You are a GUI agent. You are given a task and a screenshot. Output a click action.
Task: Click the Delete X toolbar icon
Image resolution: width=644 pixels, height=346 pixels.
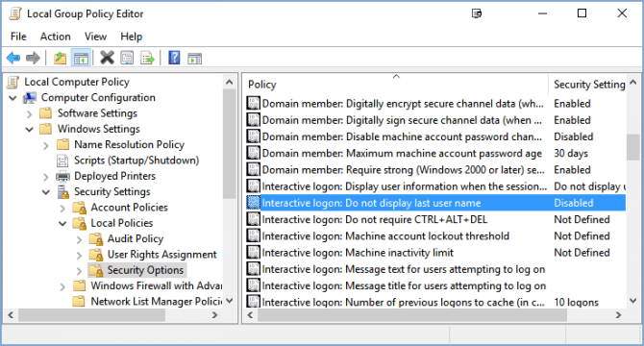coord(108,58)
